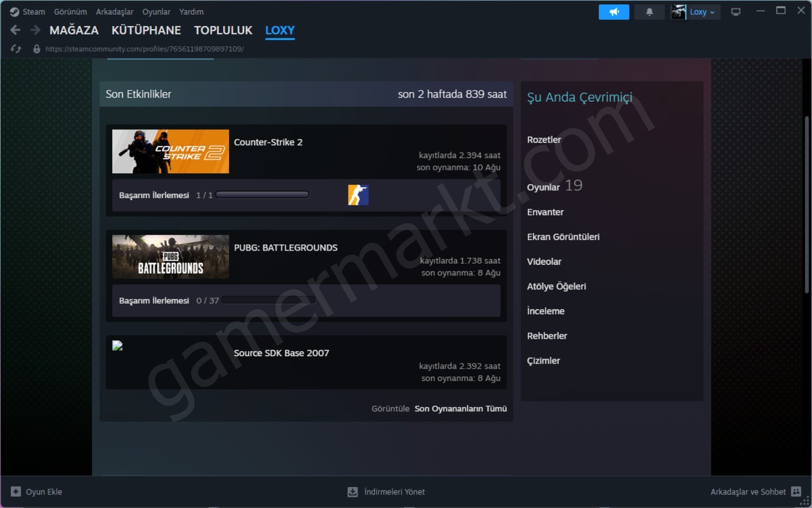The height and width of the screenshot is (508, 812).
Task: Close the Steam window
Action: pyautogui.click(x=801, y=11)
